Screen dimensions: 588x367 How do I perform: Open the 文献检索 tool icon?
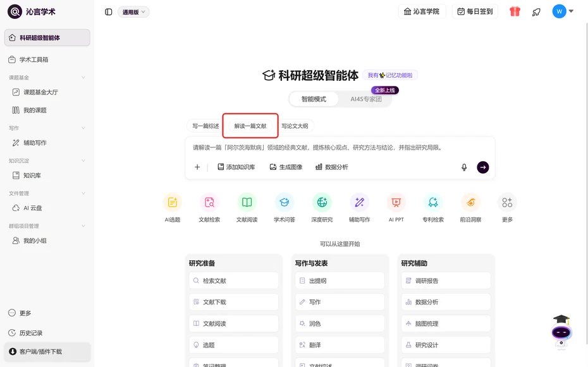coord(209,203)
